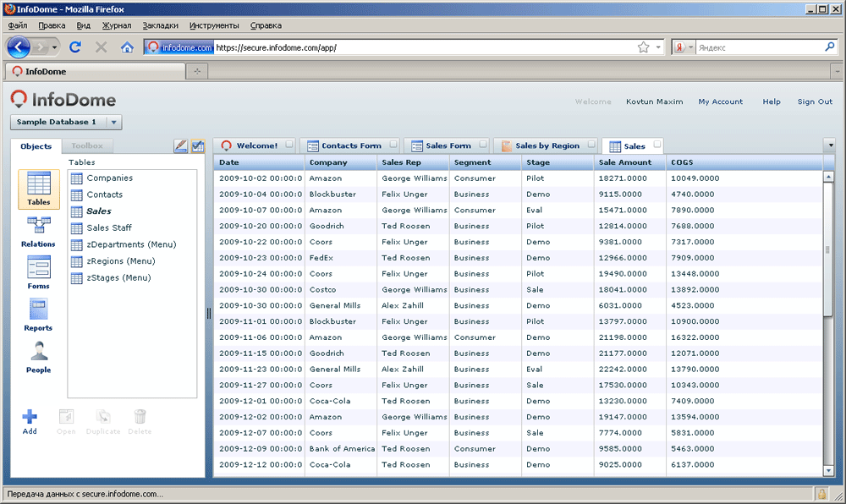
Task: Click the Sales Staff table icon
Action: pos(77,228)
